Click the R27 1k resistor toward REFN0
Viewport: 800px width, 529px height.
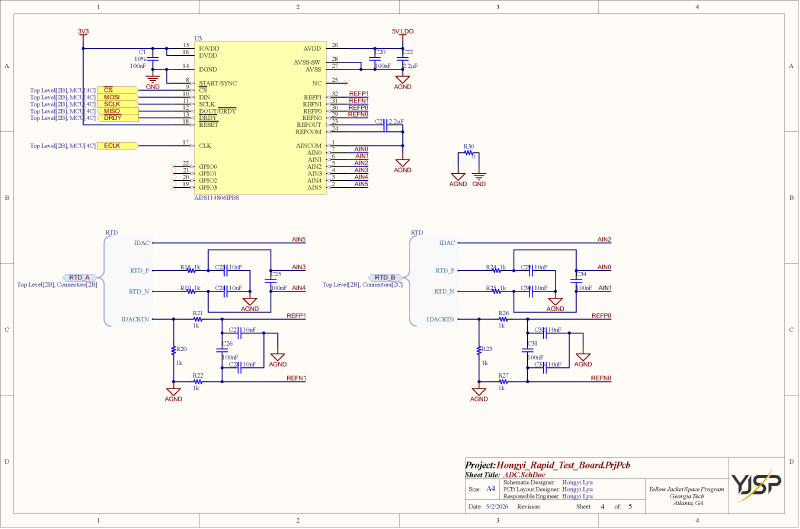tap(504, 382)
